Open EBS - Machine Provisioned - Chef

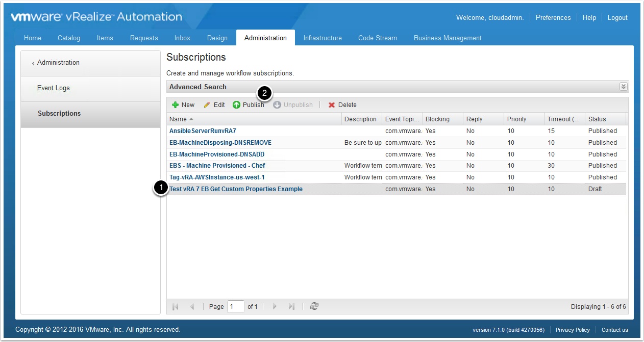[217, 166]
